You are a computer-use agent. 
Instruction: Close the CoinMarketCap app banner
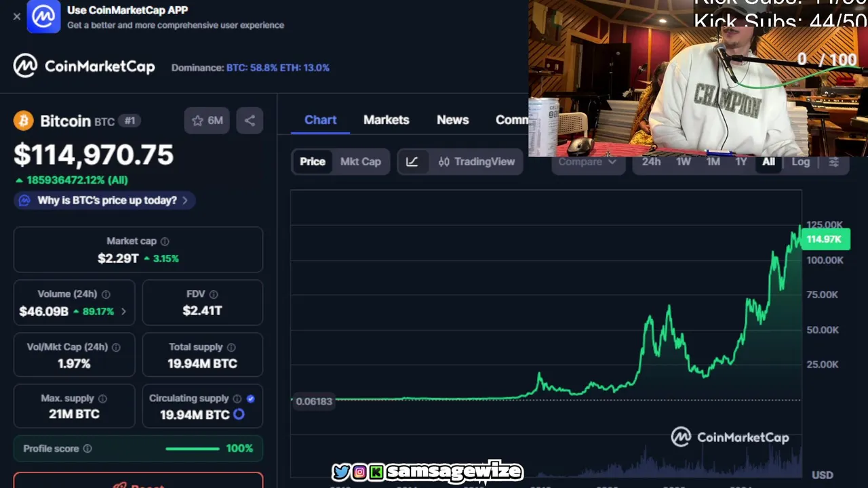17,16
